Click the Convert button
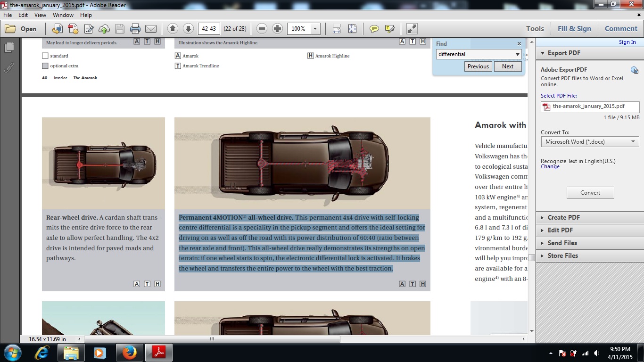The image size is (644, 362). (590, 192)
